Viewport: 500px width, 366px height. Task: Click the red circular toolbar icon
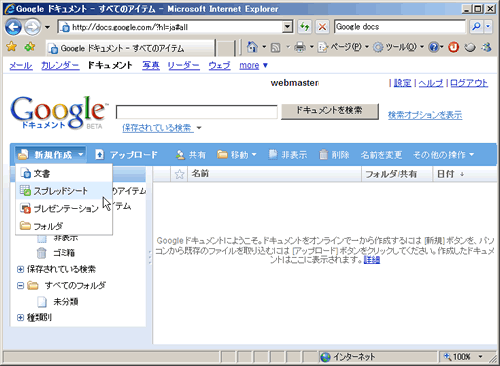click(453, 48)
